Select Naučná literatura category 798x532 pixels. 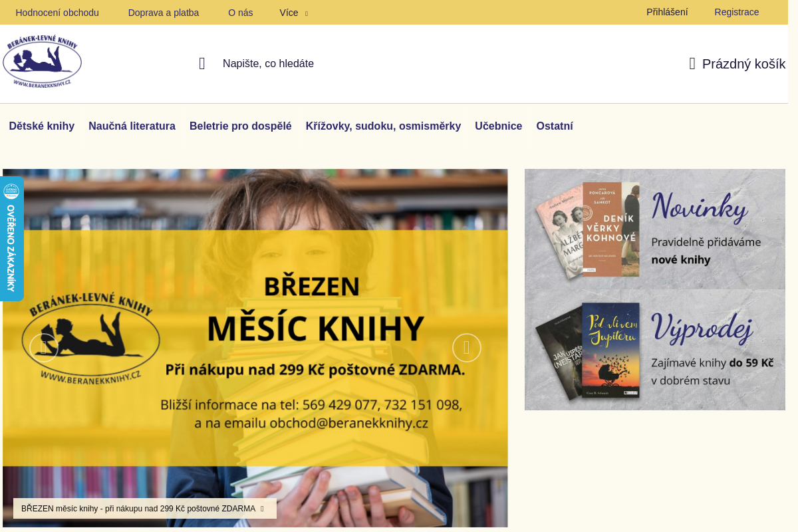tap(132, 126)
